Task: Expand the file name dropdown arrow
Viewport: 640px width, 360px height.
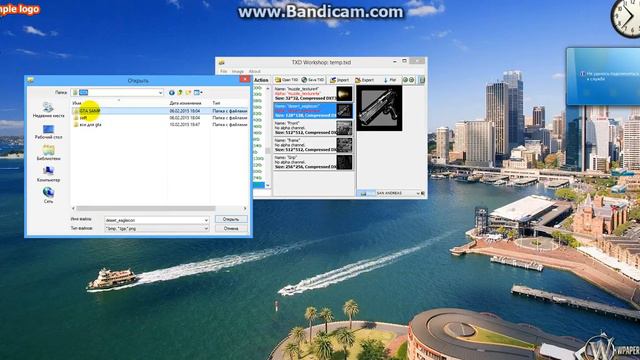Action: coord(206,220)
